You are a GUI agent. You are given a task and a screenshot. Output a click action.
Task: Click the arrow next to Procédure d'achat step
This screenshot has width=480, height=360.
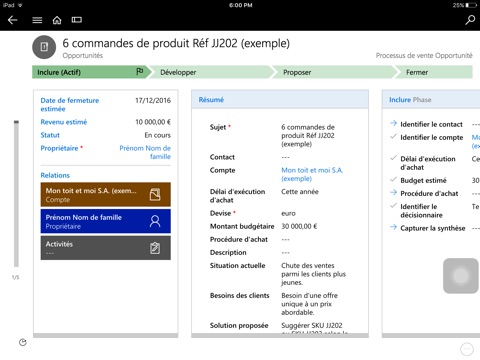(393, 193)
